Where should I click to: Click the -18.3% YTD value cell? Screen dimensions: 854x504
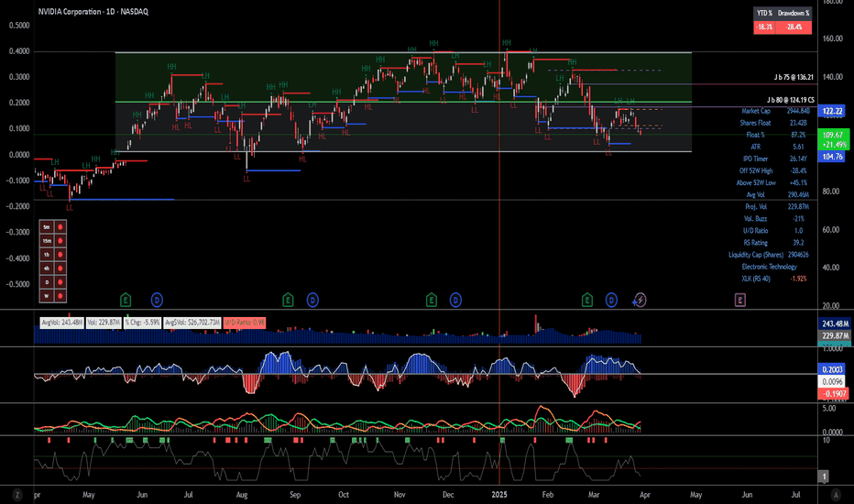pos(765,27)
